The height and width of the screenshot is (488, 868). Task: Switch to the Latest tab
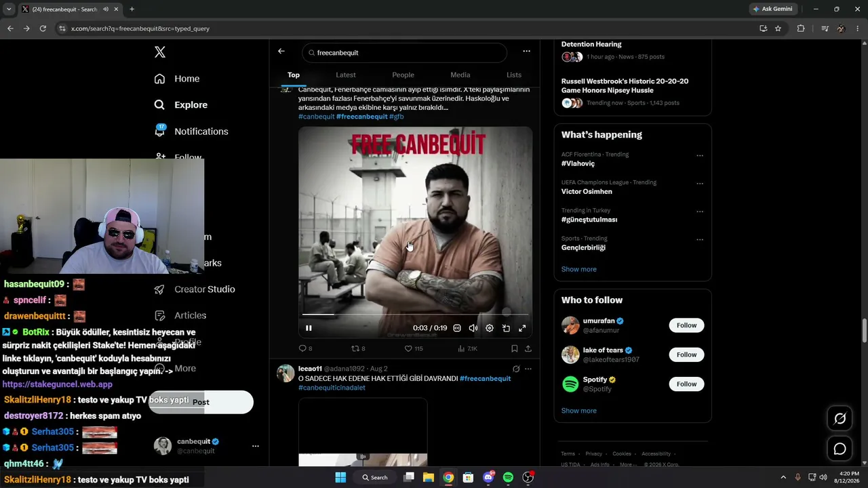[x=346, y=75]
